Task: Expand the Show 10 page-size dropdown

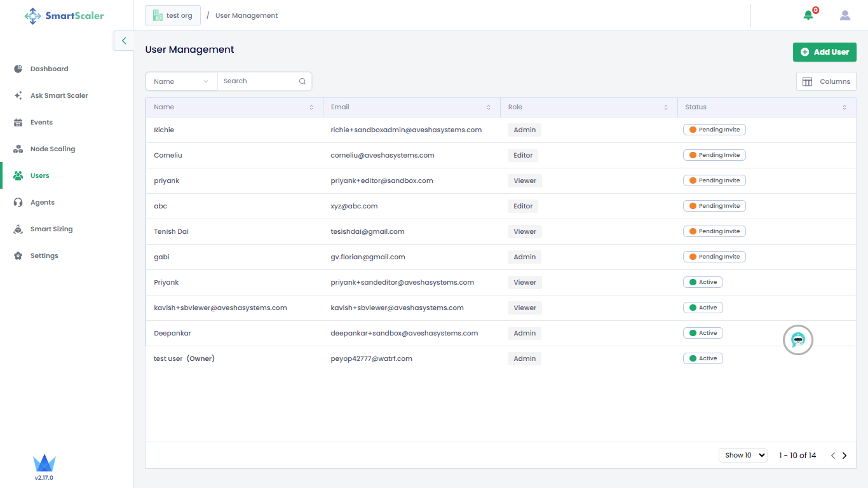Action: [x=743, y=455]
